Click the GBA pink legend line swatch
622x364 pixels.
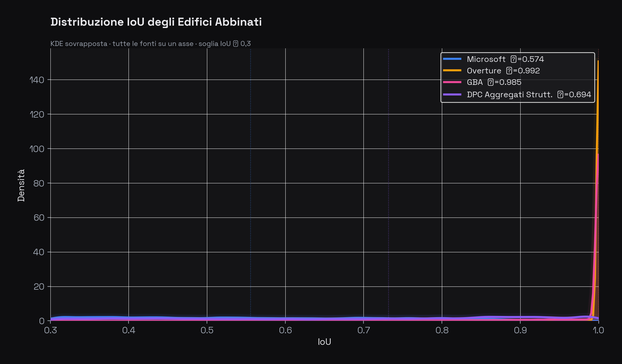[x=452, y=82]
